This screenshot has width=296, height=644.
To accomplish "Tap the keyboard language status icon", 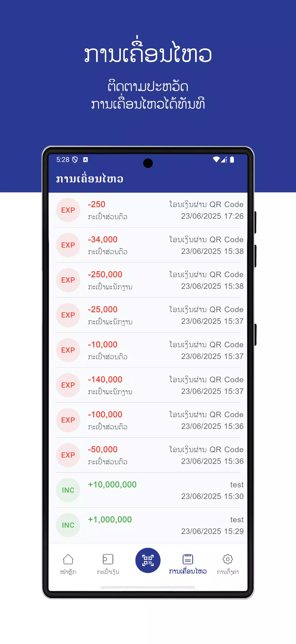I will tap(86, 160).
